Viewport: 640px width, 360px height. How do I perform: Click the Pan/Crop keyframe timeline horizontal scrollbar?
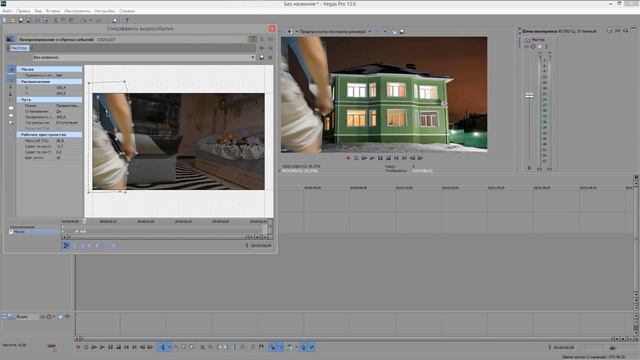(157, 237)
